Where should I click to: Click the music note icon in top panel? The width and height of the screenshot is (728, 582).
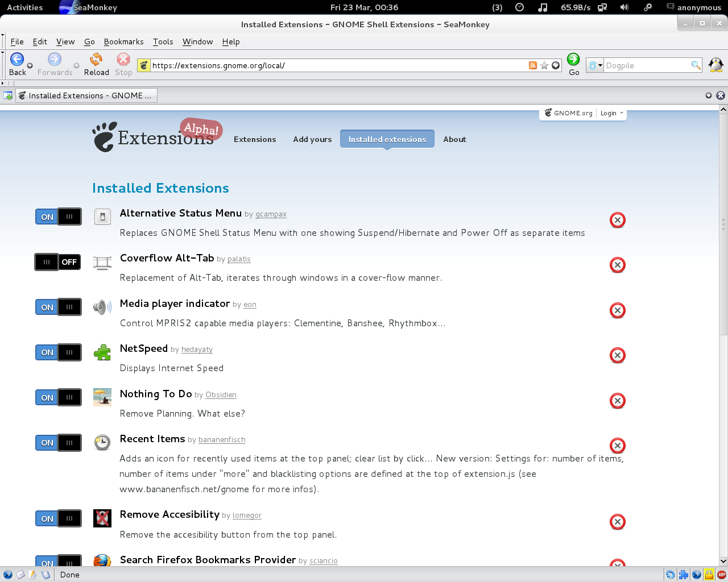coord(543,7)
